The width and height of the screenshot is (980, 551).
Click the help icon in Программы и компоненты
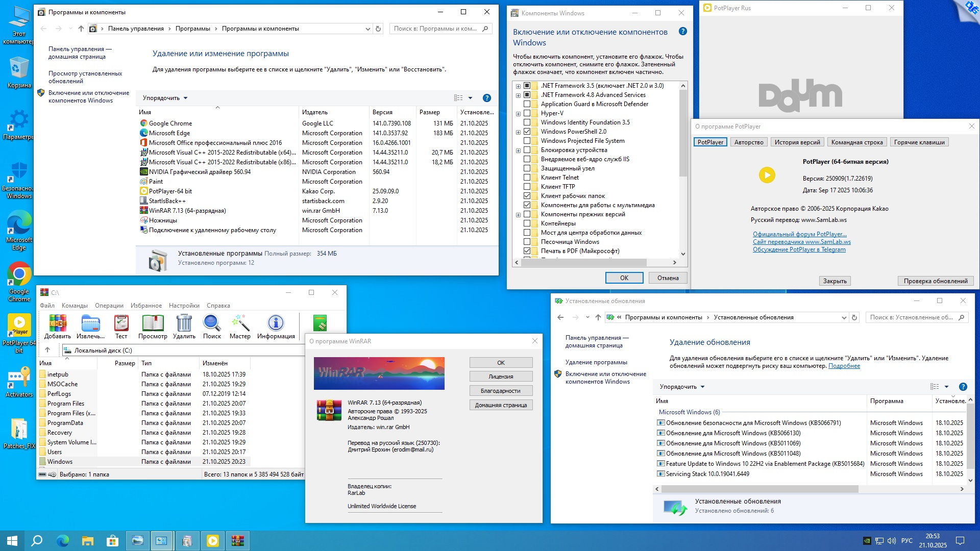tap(486, 97)
